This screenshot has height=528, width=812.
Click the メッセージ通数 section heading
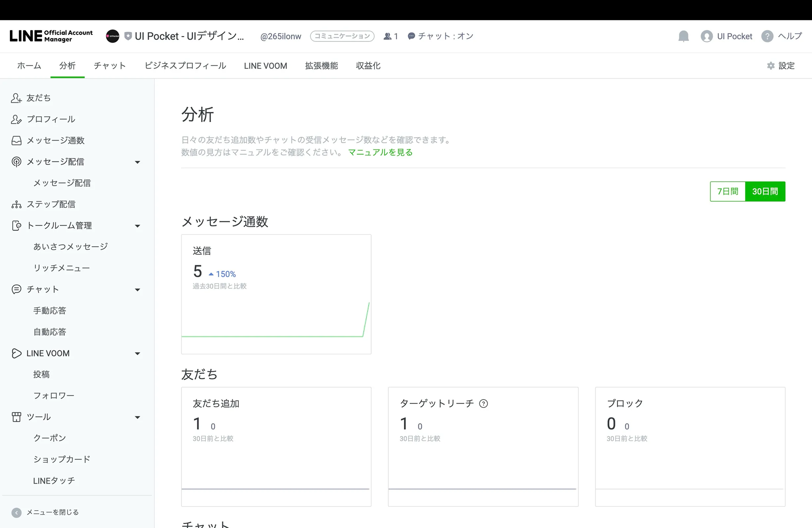pos(224,222)
